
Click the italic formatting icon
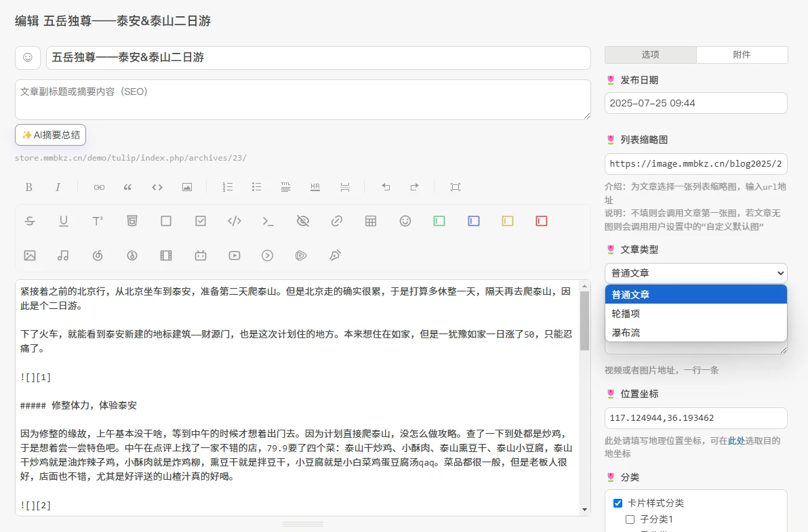[58, 187]
